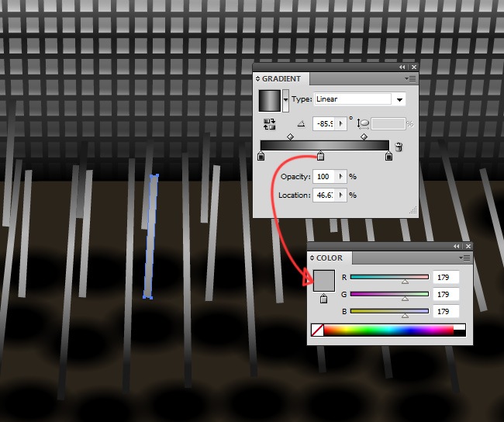Close the Gradient panel
The width and height of the screenshot is (504, 422).
click(414, 67)
